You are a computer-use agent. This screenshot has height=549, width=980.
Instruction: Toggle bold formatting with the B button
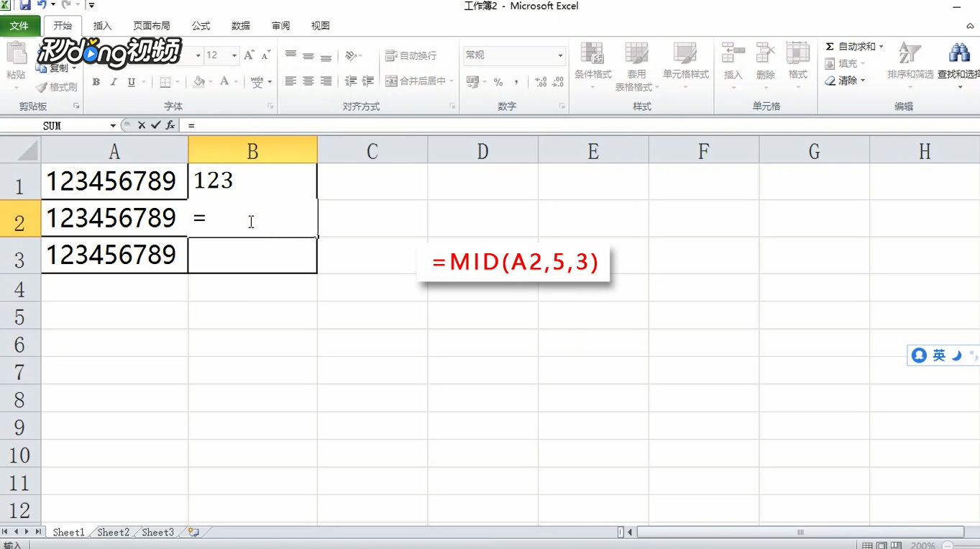96,82
